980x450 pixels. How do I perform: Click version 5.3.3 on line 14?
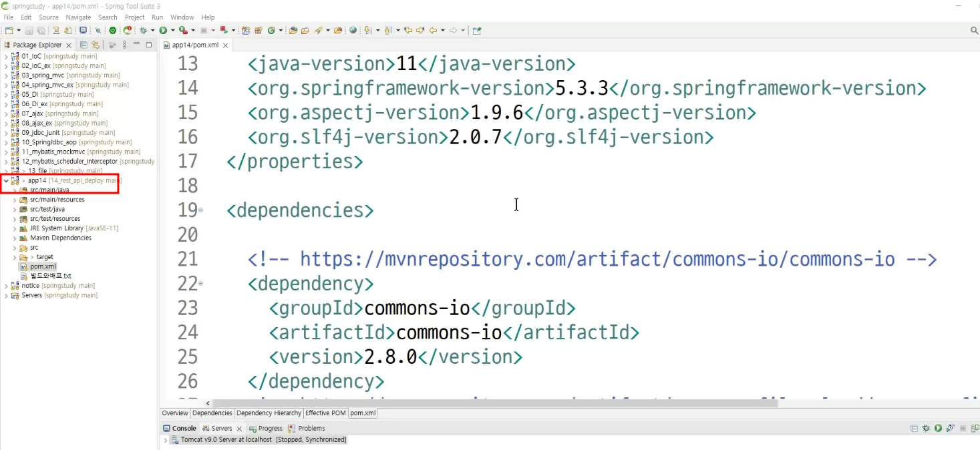582,88
